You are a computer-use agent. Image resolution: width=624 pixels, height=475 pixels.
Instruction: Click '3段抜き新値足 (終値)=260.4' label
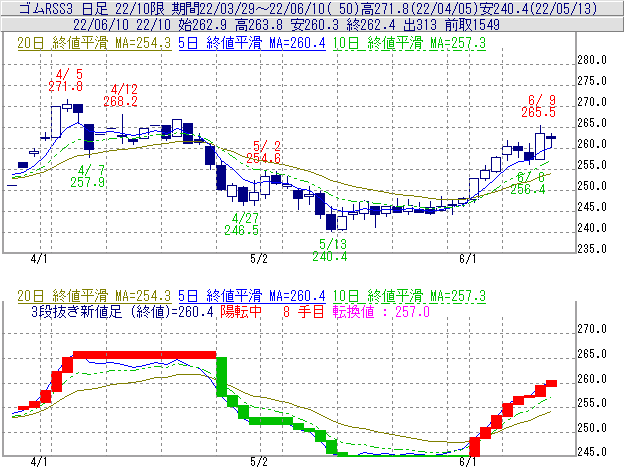[x=123, y=311]
